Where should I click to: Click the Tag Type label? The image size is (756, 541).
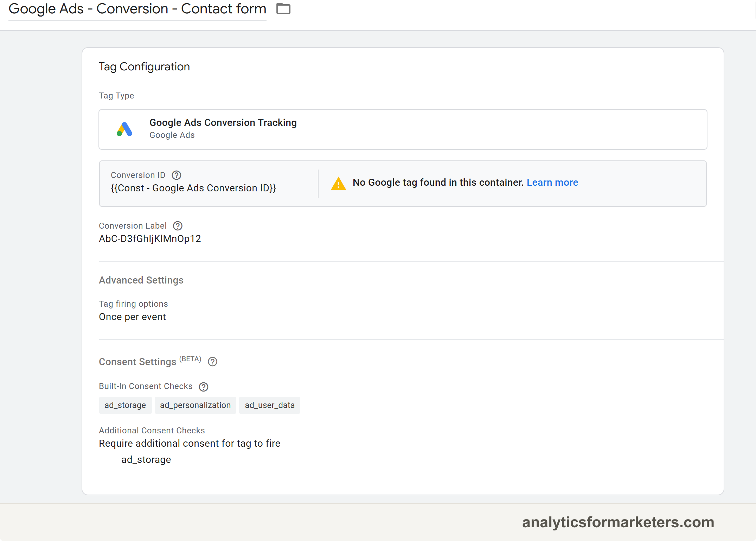click(116, 96)
